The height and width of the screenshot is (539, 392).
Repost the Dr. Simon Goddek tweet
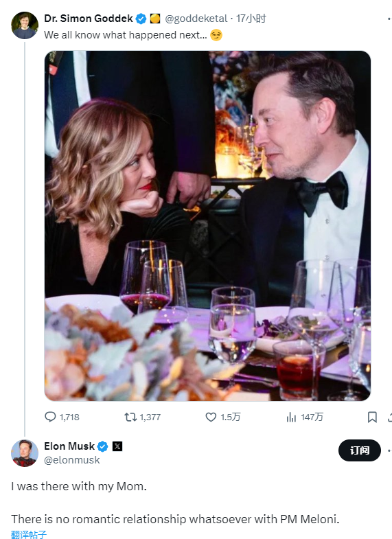point(130,417)
